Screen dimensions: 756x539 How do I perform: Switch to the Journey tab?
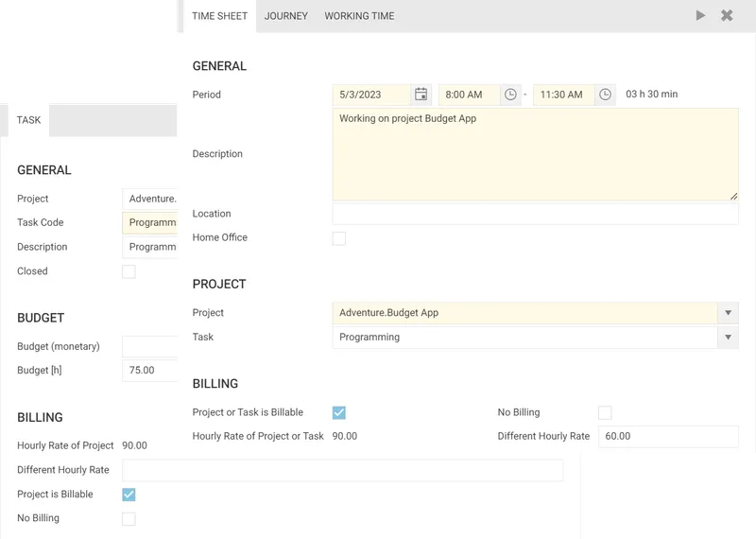click(285, 16)
